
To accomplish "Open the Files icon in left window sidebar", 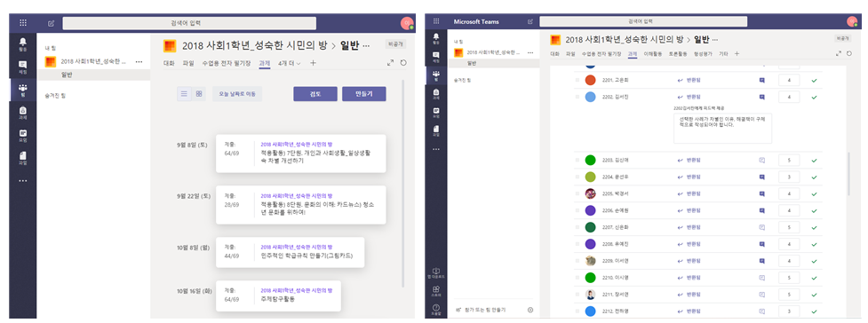I will click(23, 158).
